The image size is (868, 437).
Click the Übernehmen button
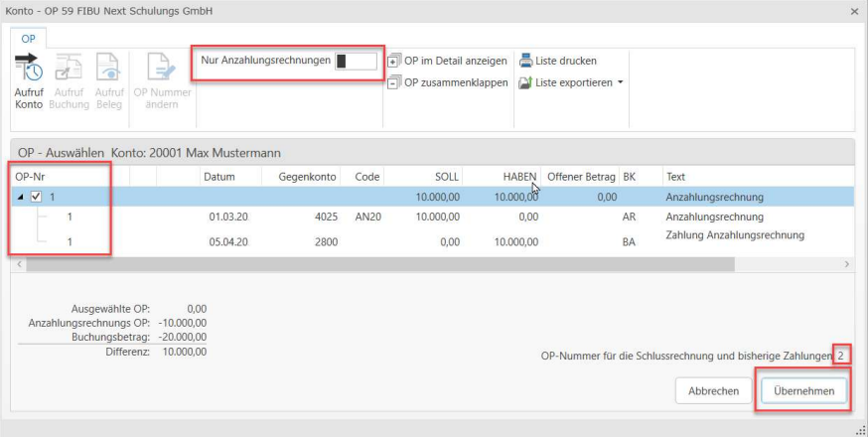(804, 391)
